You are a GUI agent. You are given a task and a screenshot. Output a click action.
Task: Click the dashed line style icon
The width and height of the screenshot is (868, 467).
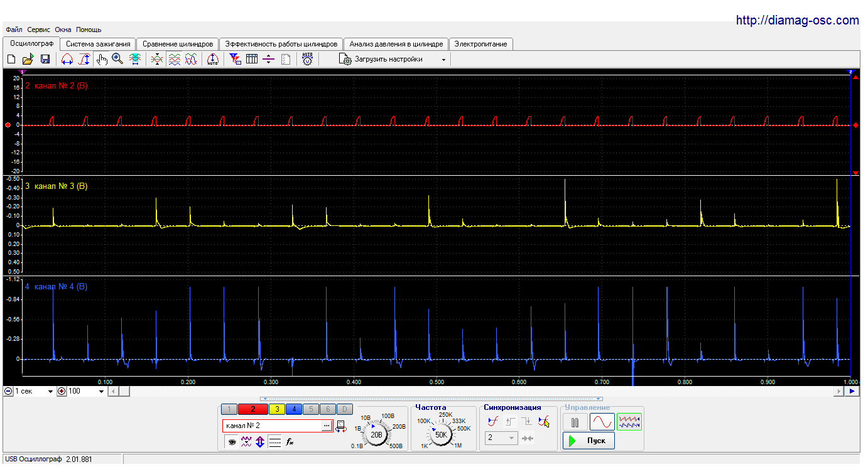point(274,442)
